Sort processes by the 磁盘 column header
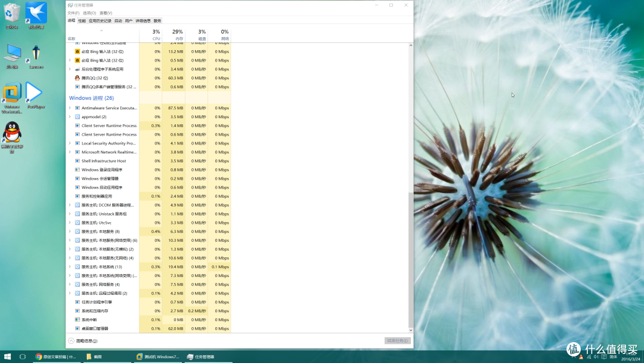Viewport: 644px width, 363px height. click(x=196, y=35)
